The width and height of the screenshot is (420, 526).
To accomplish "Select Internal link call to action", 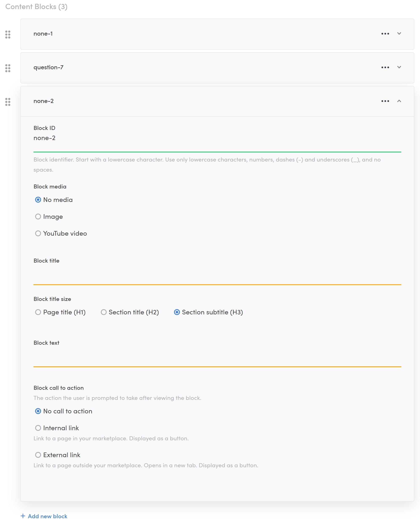I will [38, 428].
